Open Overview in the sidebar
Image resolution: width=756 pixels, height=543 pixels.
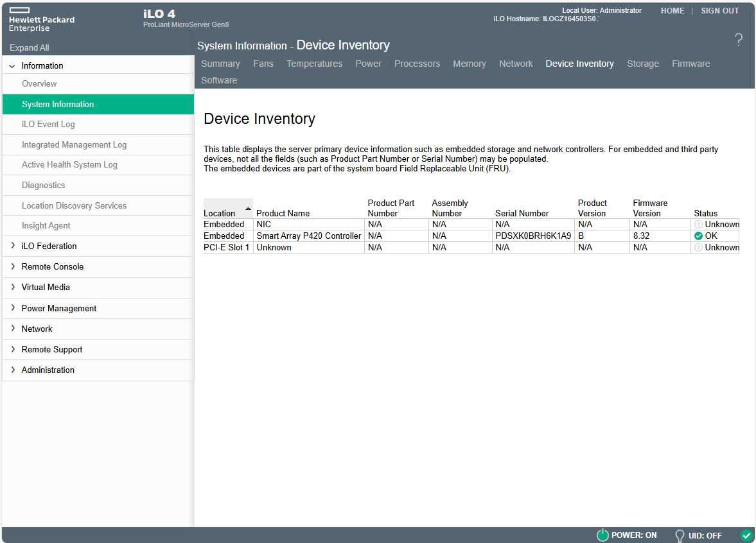click(98, 84)
